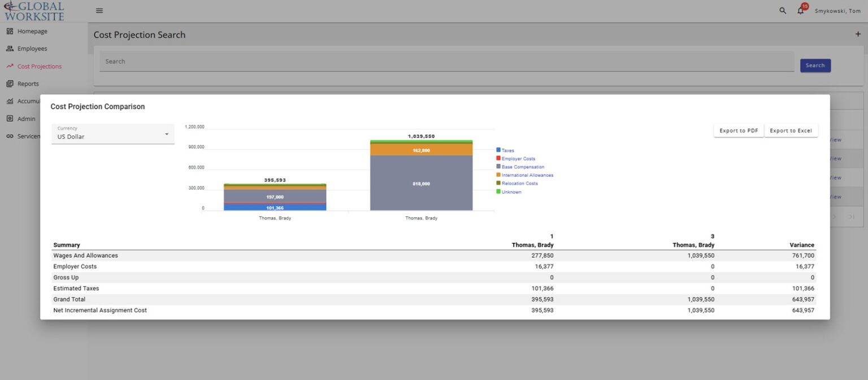Click the 101,366 blue bar segment

click(x=275, y=207)
